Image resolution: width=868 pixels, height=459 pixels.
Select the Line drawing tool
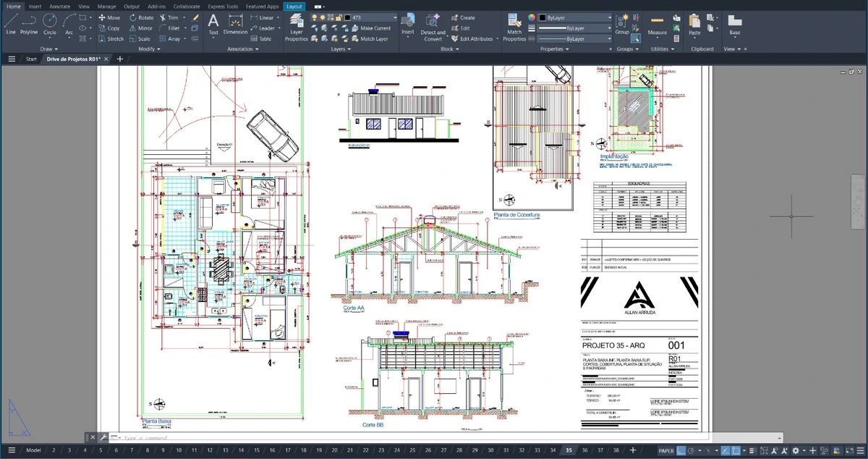(x=10, y=24)
